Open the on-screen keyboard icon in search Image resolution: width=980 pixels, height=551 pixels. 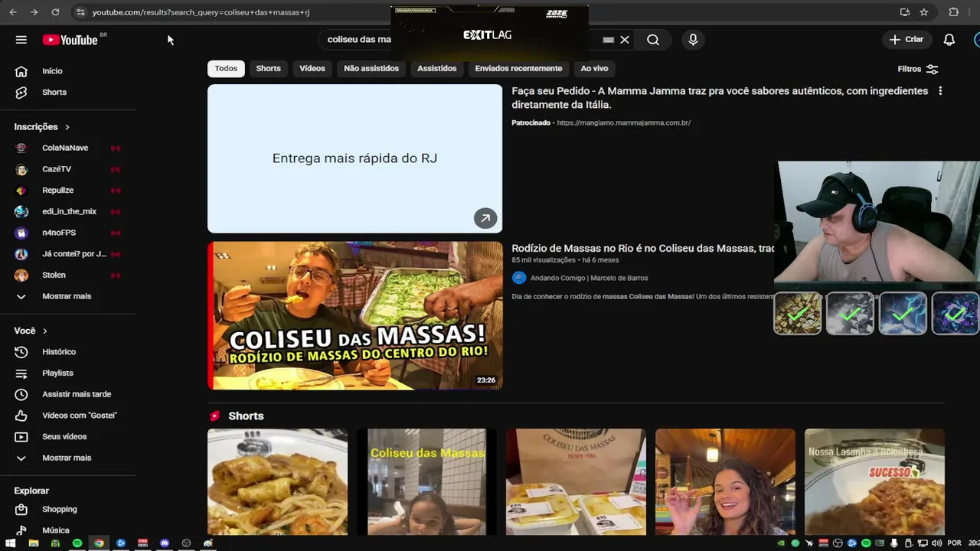coord(608,40)
